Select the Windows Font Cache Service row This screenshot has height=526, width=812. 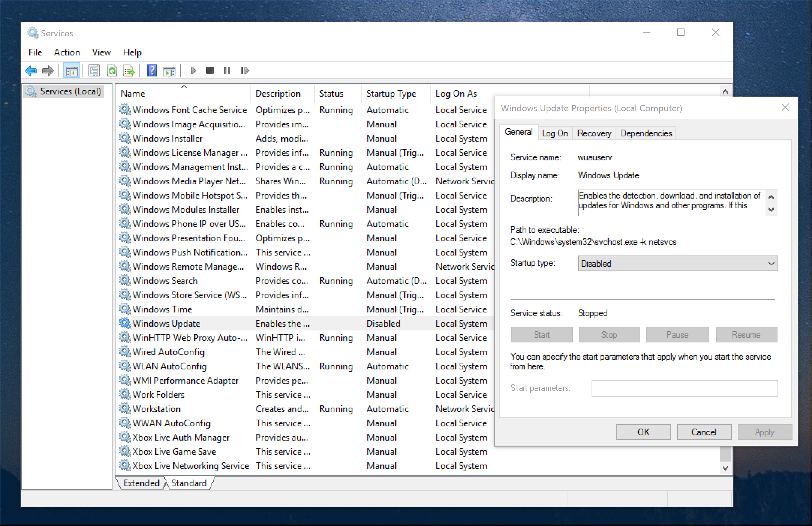[306, 110]
